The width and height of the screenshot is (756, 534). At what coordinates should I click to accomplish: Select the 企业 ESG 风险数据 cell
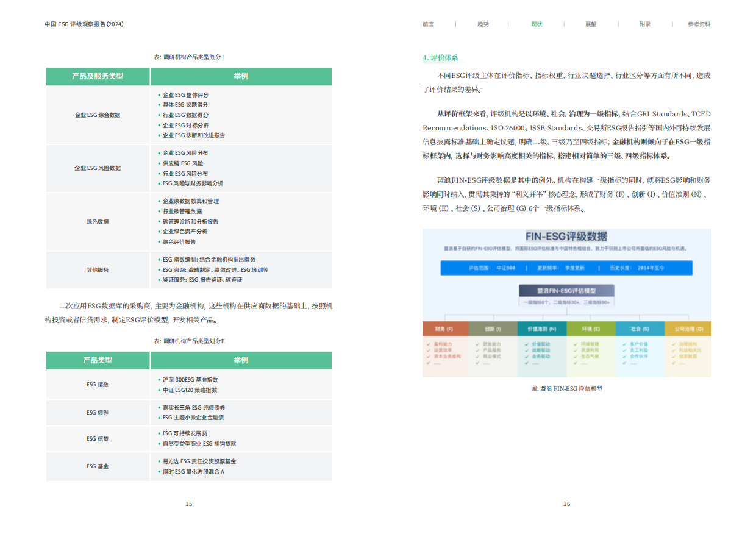[98, 168]
